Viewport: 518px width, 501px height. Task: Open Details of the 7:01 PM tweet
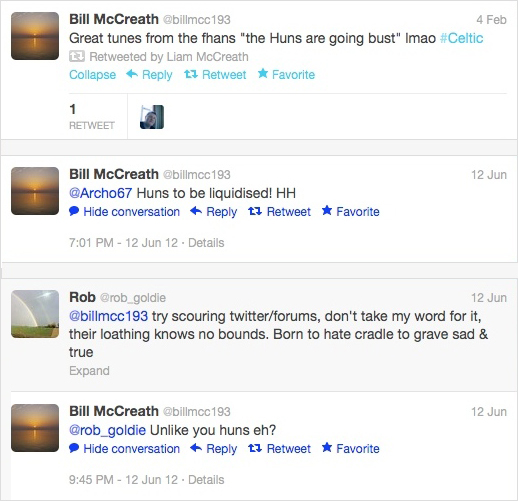(206, 243)
